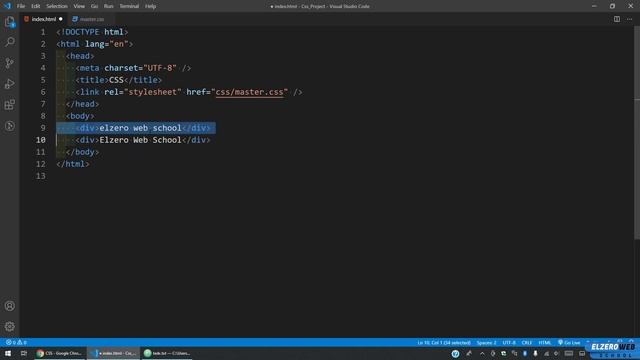Click the editor vertical scrollbar
Screen dimensions: 640x360
pyautogui.click(x=637, y=133)
